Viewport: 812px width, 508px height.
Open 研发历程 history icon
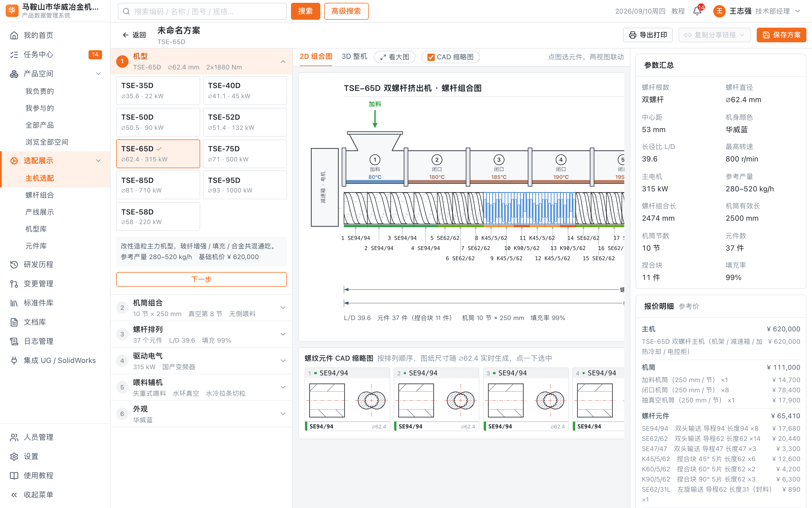point(14,264)
